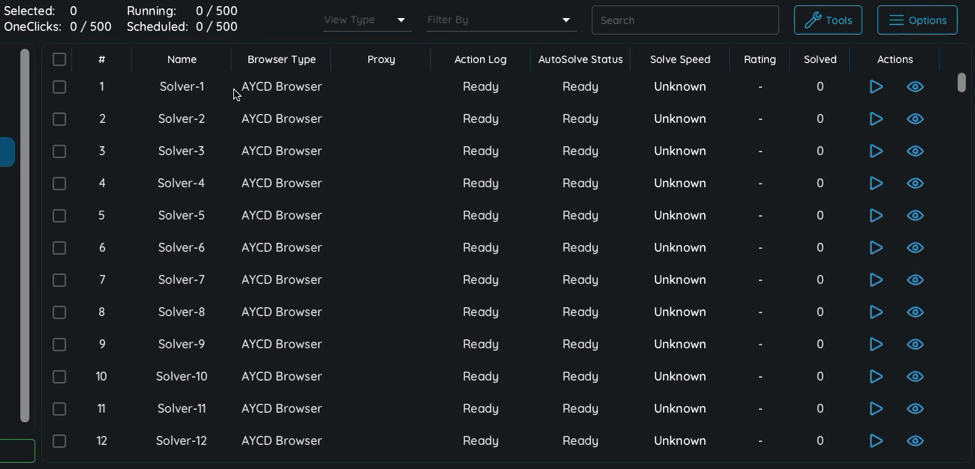This screenshot has height=469, width=975.
Task: Show Solver-2 browser with eye icon
Action: point(915,119)
